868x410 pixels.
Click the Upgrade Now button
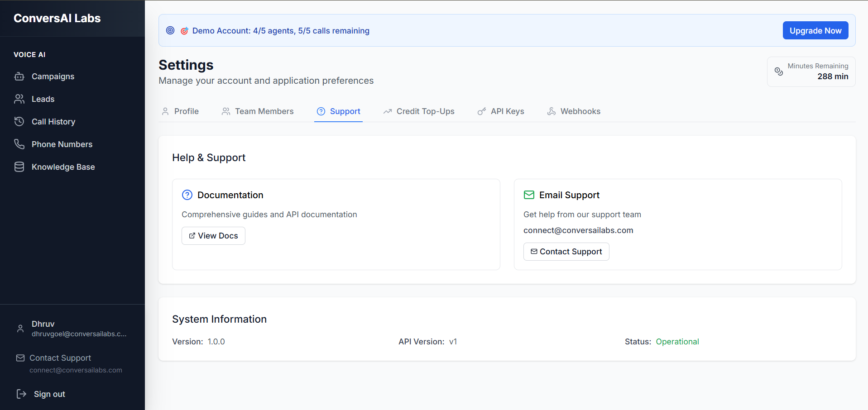click(x=815, y=30)
